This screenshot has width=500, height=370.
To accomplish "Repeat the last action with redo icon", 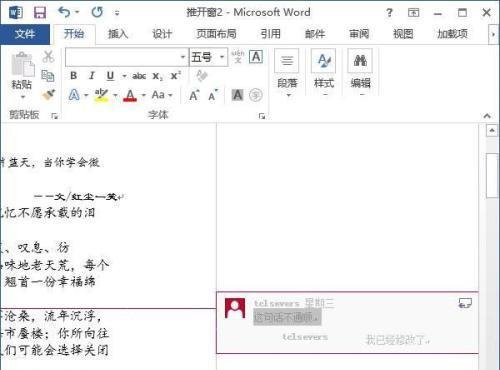I will (97, 13).
